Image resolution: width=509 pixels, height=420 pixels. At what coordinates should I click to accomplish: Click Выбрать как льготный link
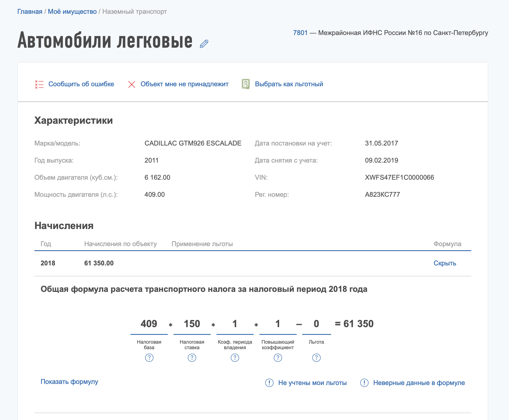coord(289,84)
